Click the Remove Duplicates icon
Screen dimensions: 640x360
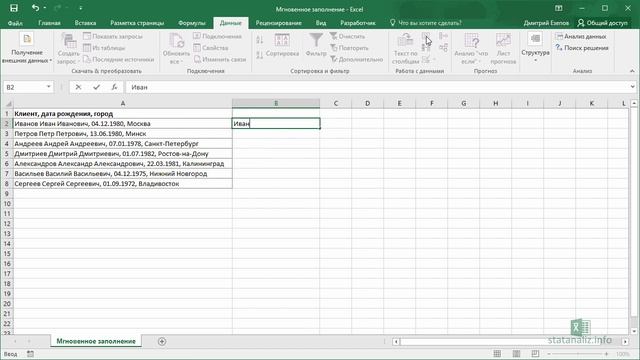point(426,48)
